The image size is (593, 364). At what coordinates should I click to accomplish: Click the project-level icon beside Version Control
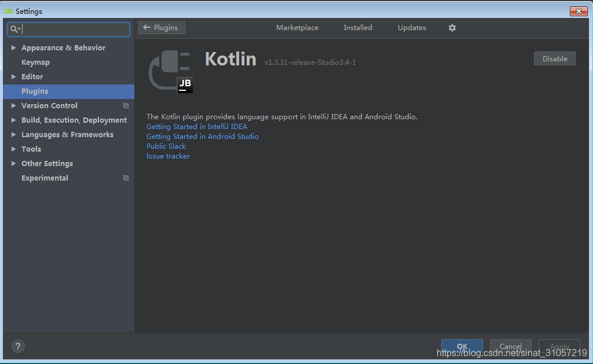(x=126, y=106)
